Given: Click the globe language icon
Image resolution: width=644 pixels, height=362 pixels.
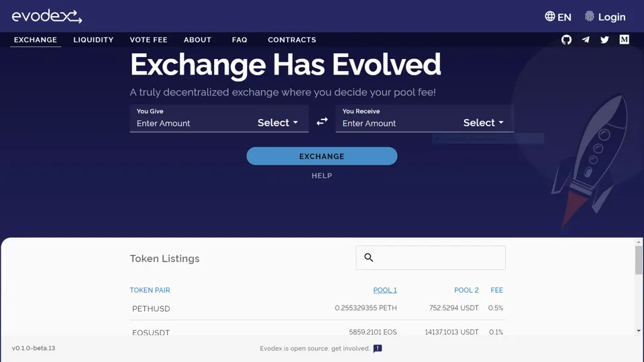Looking at the screenshot, I should (550, 16).
